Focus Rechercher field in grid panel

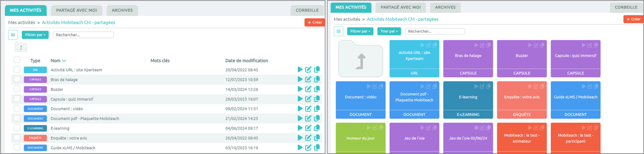point(435,31)
